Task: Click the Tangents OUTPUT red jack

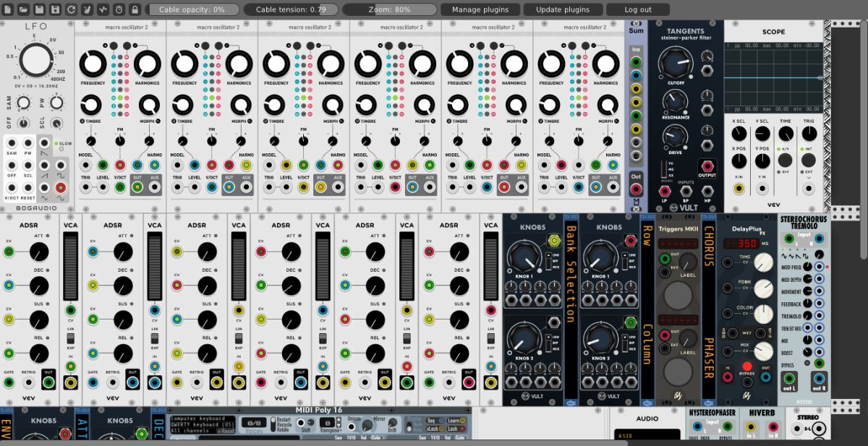Action: (x=707, y=166)
